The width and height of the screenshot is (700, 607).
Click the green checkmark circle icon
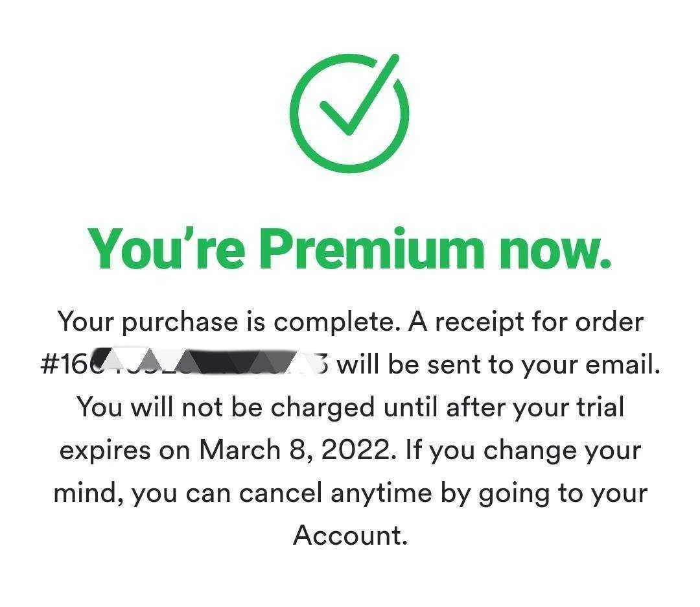349,113
